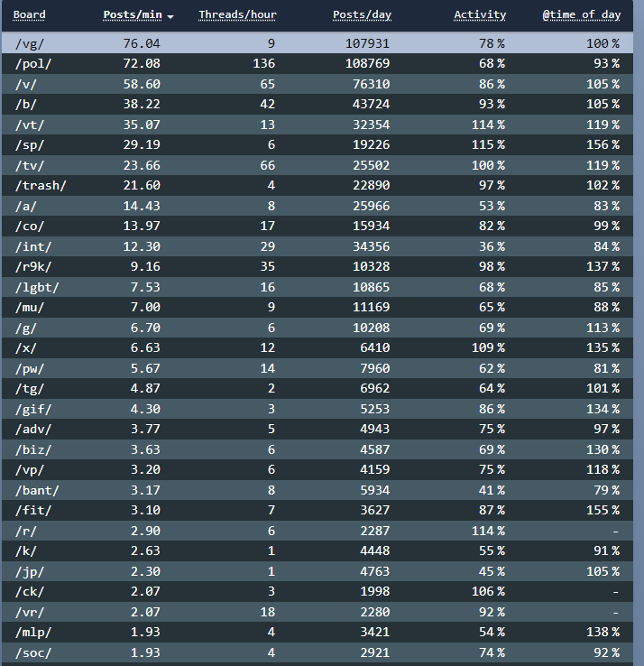This screenshot has width=644, height=666.
Task: Click the 156 % time of day value
Action: [603, 144]
